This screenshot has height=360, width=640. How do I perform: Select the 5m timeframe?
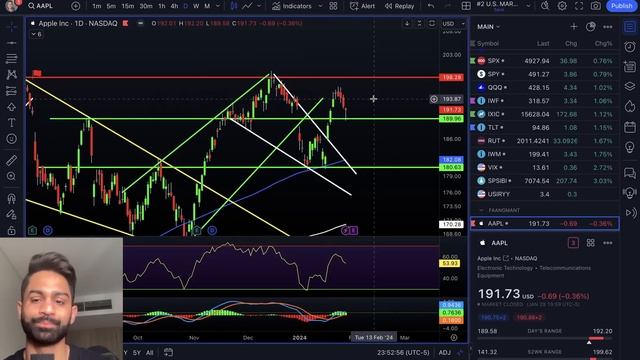[x=111, y=6]
